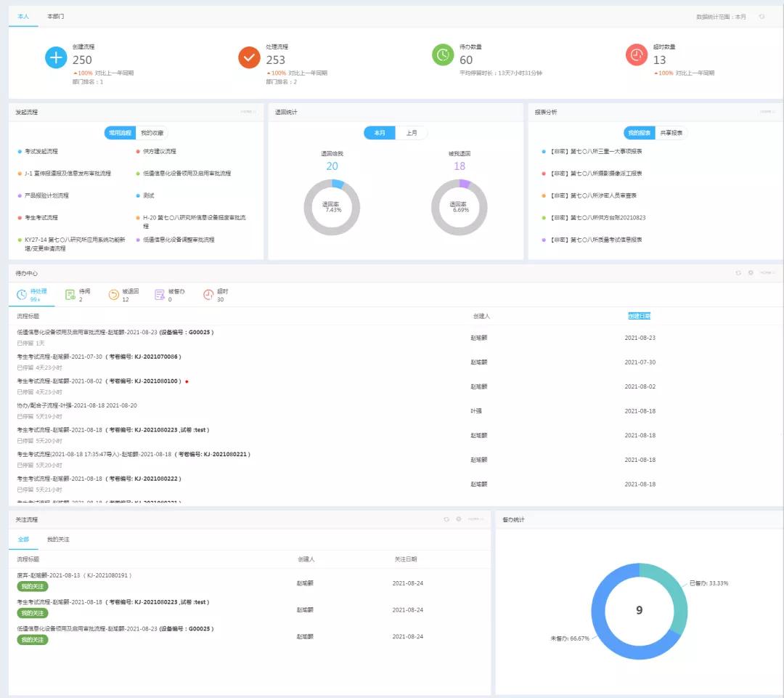Click the 退回给我 count 20
784x698 pixels.
(x=332, y=166)
